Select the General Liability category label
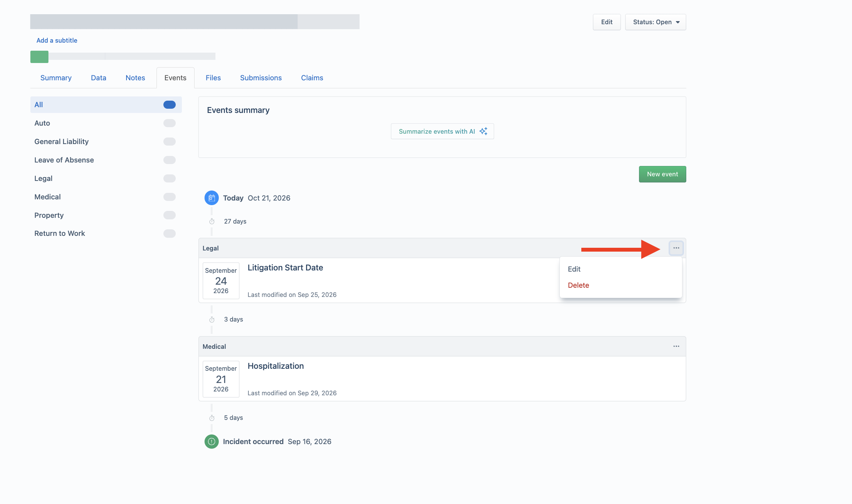 pos(62,142)
